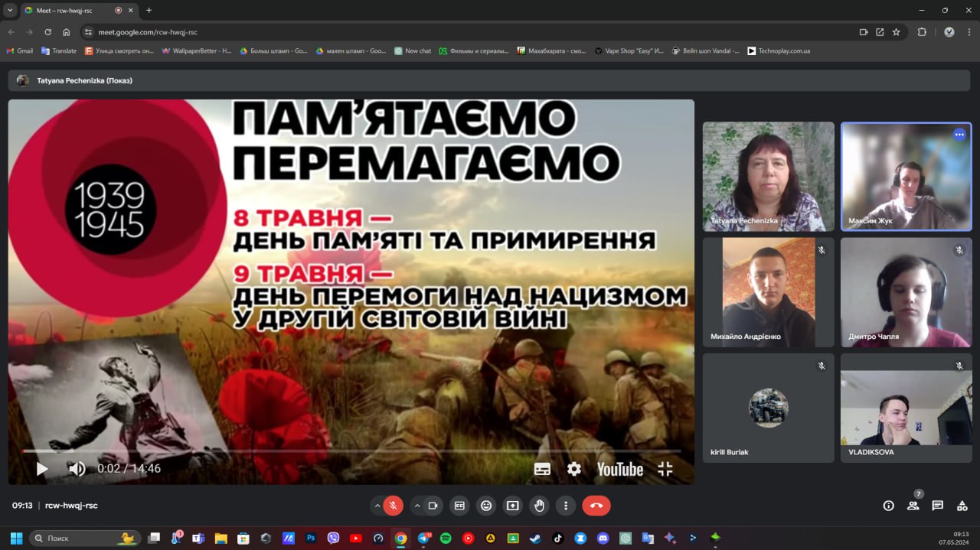Open the Meet activities panel

(x=962, y=506)
